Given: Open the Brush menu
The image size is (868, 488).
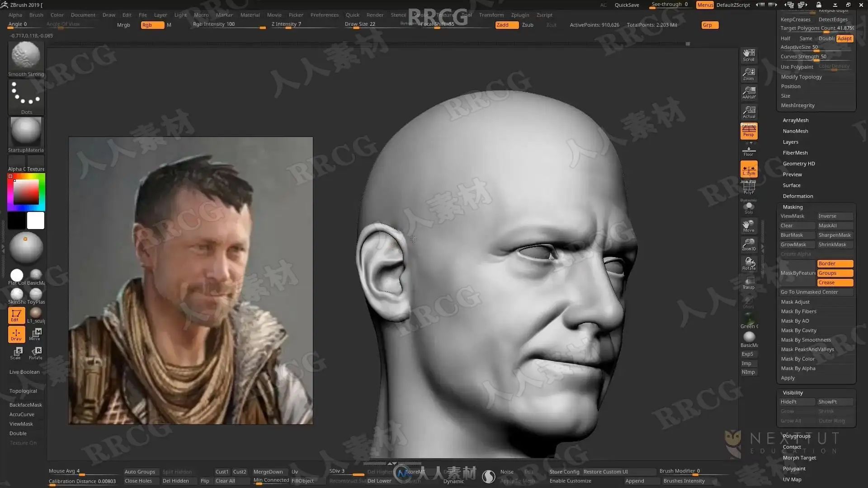Looking at the screenshot, I should (x=36, y=15).
